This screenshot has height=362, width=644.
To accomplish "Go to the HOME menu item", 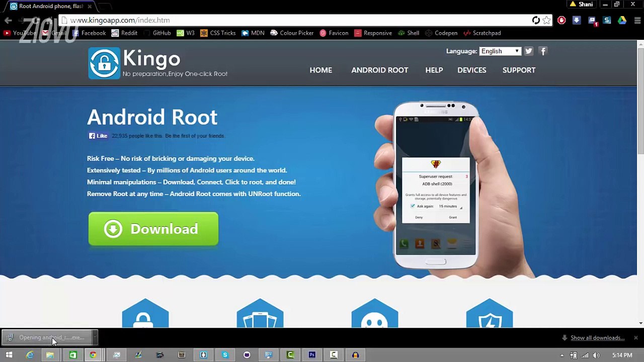I will [x=320, y=70].
